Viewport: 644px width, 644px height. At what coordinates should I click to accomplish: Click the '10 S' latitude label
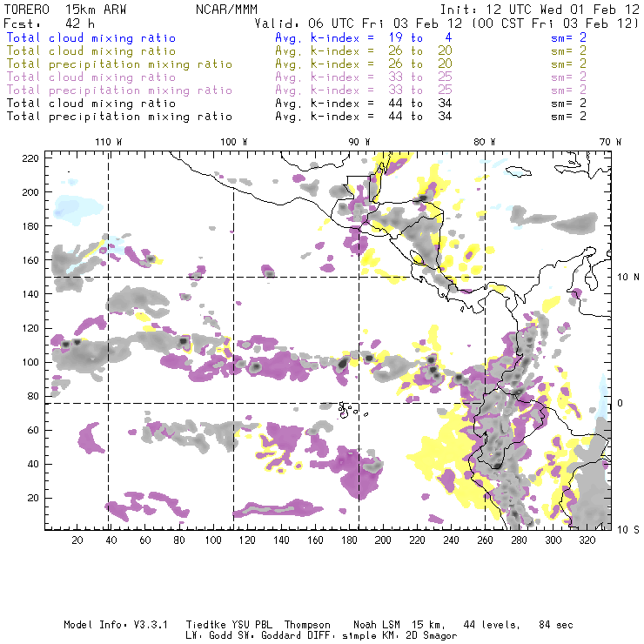[x=628, y=530]
